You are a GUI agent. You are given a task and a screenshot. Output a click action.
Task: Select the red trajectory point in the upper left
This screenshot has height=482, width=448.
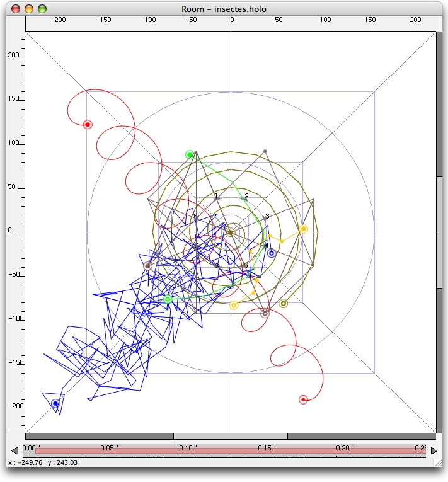(x=88, y=125)
